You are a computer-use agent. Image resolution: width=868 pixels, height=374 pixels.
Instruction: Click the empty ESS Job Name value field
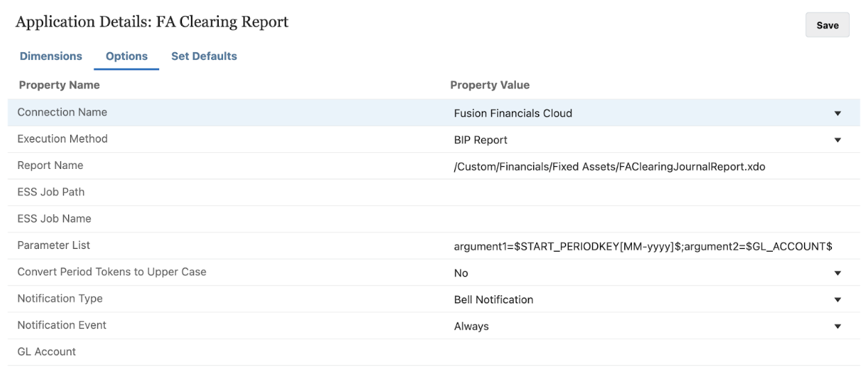click(646, 219)
